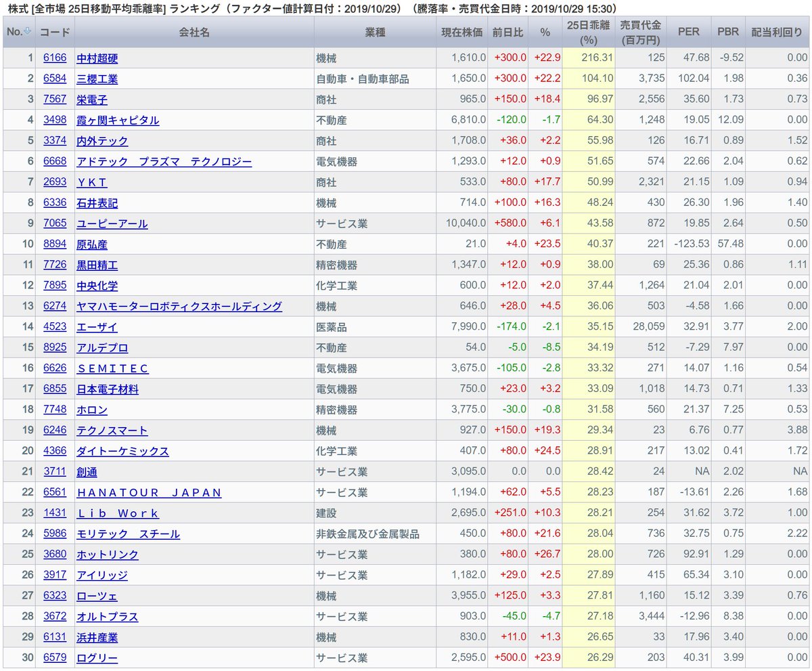Select the 10,040.0 price cell
Screen dimensions: 812x671
tap(461, 223)
